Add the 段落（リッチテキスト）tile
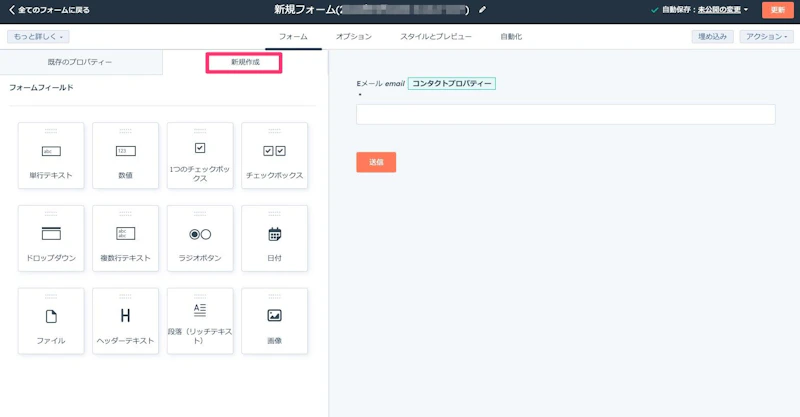 coord(200,321)
